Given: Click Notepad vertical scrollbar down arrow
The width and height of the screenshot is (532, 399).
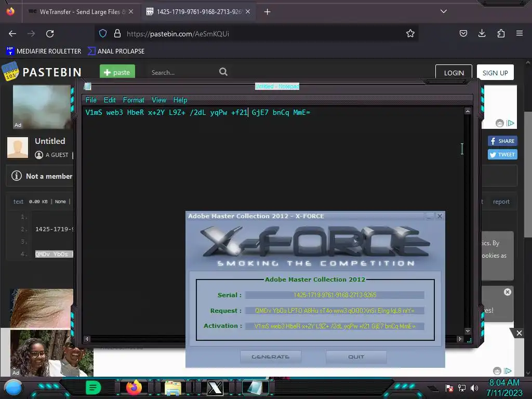Looking at the screenshot, I should click(468, 331).
